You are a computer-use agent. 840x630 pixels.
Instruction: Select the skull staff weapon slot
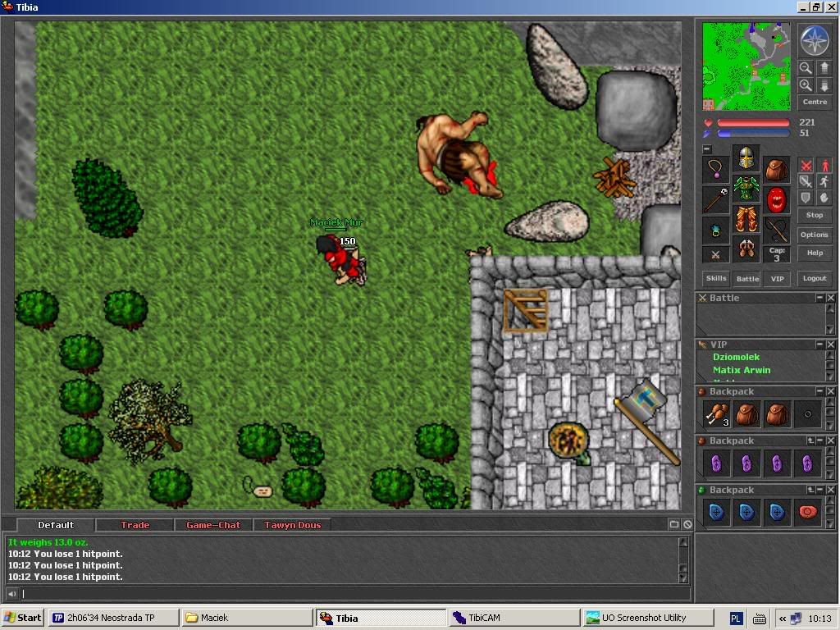[715, 200]
